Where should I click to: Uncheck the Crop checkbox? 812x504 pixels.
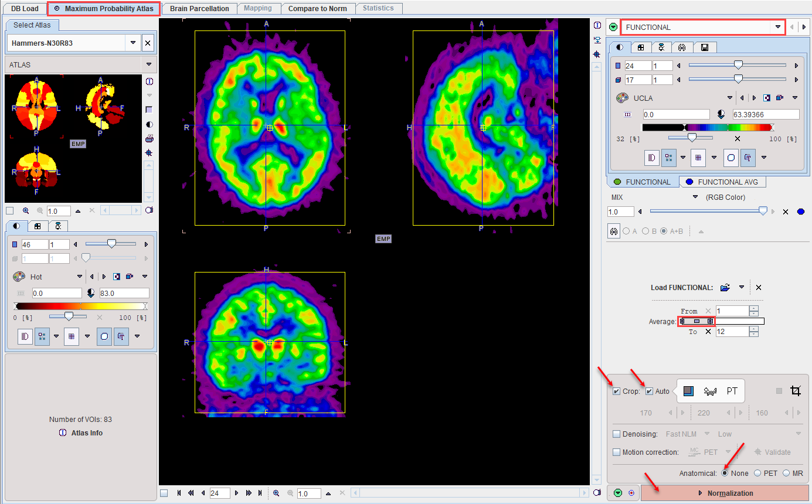click(616, 391)
